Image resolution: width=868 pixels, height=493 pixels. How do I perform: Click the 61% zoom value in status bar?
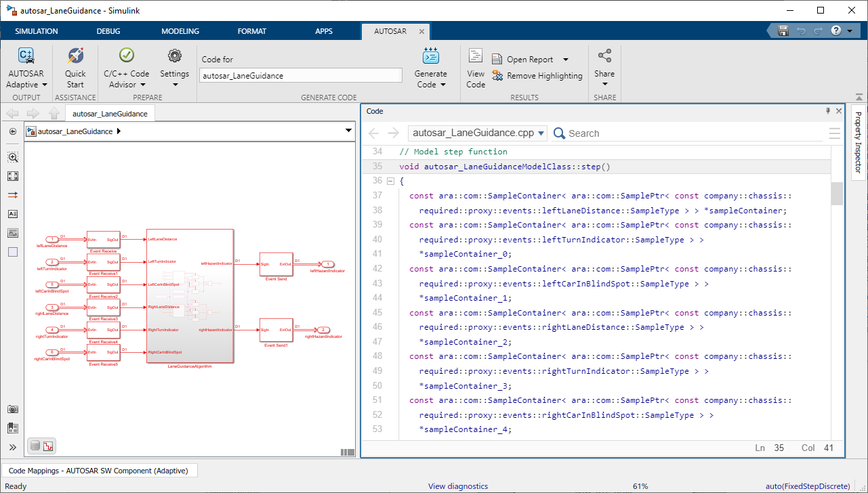pyautogui.click(x=640, y=486)
